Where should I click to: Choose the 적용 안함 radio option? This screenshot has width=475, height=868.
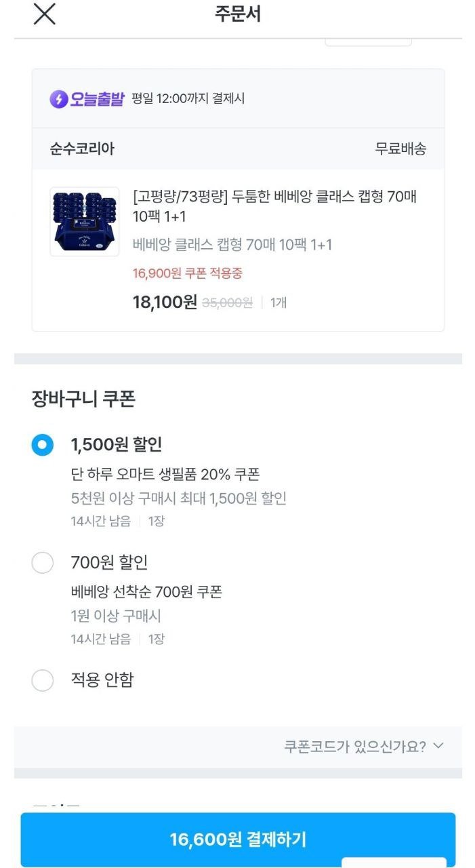click(43, 680)
